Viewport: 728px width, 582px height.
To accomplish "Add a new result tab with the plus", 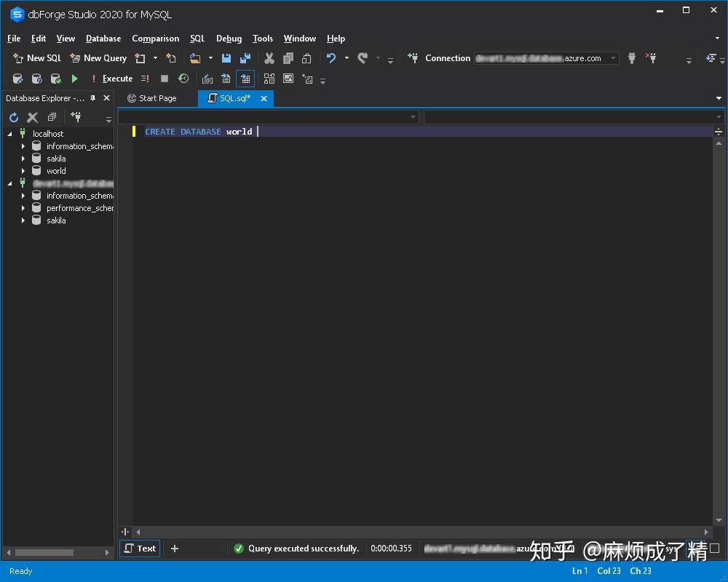I will point(173,549).
